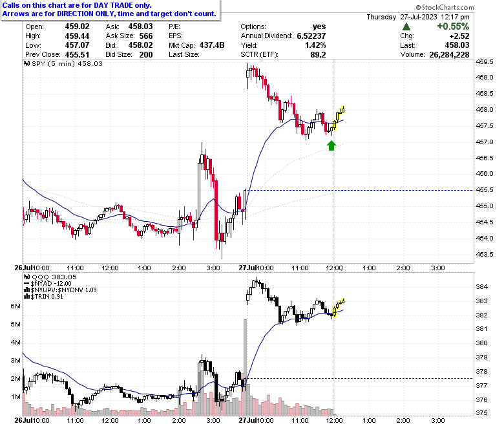Click the tall gray opening volume bar in the QQQ panel

246,367
